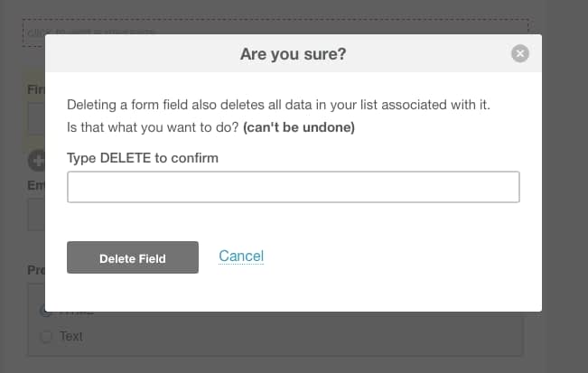This screenshot has height=373, width=588.
Task: Click the 'Are you sure?' title
Action: pos(293,54)
